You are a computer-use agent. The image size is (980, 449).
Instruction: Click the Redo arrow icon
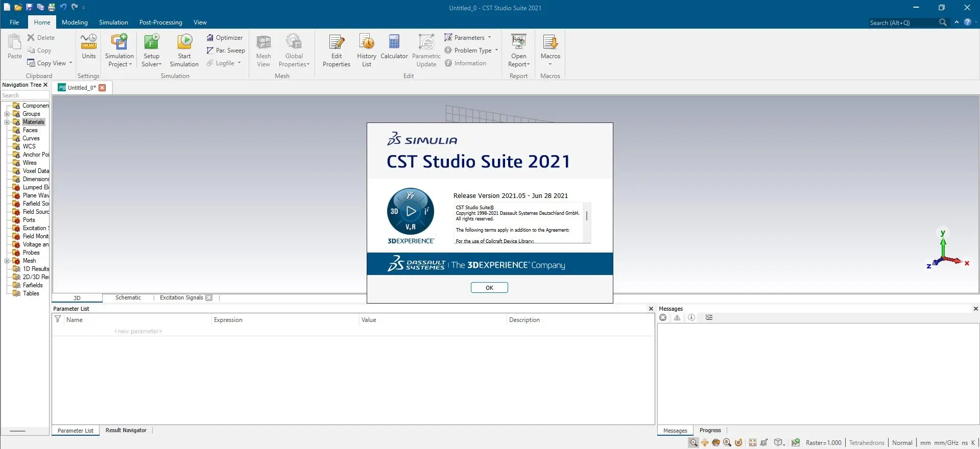point(75,7)
